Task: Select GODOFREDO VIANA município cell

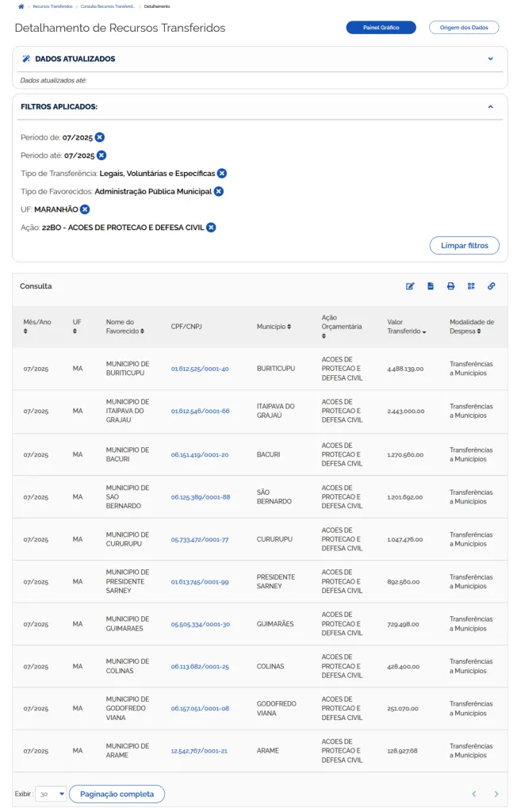Action: 276,708
